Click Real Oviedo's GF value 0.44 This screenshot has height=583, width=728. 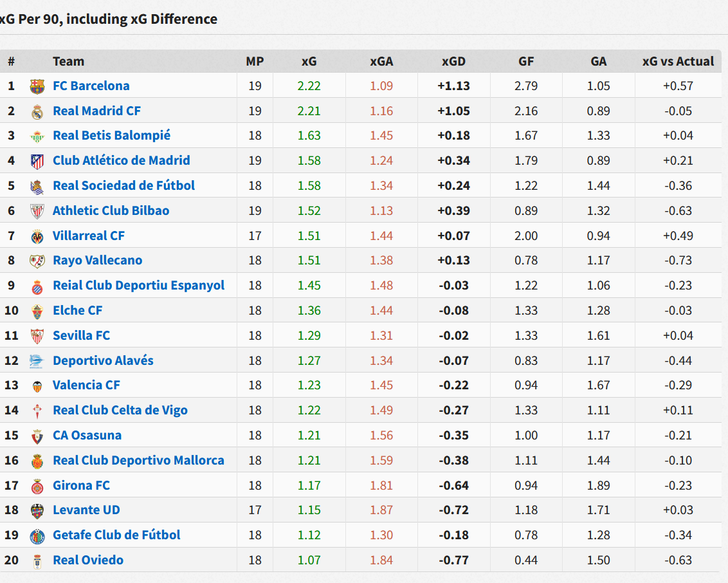point(526,561)
